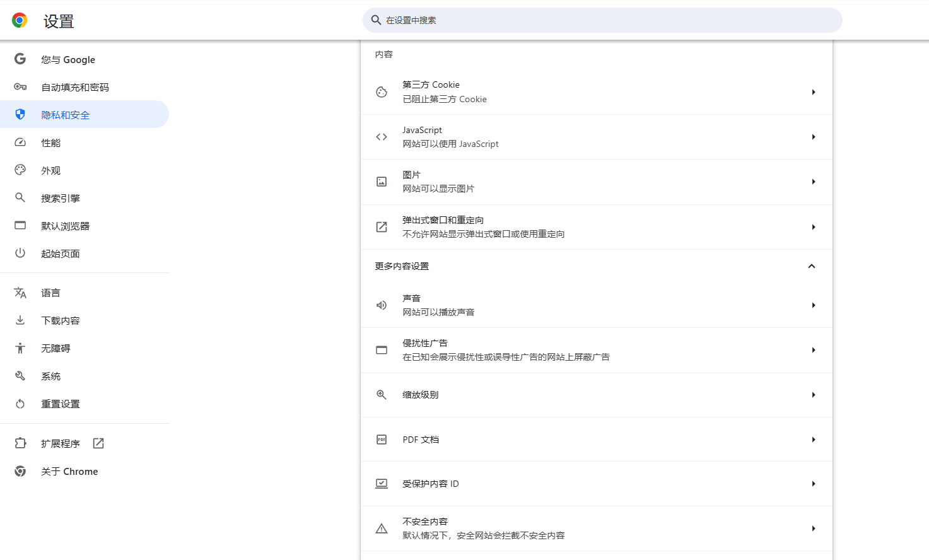
Task: Click the zoom magnifier icon for 缩放级别
Action: [382, 395]
